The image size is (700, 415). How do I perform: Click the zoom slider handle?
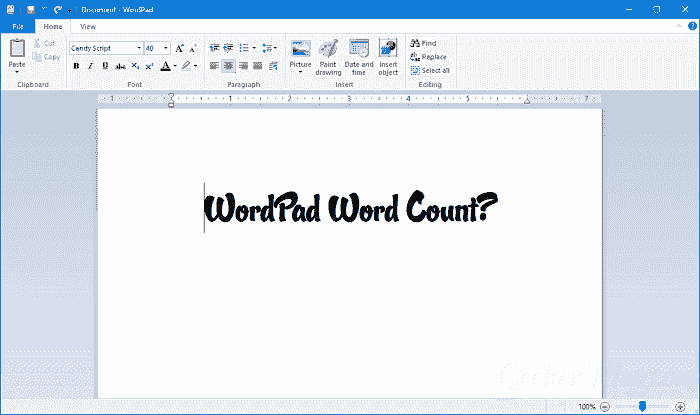pos(642,406)
